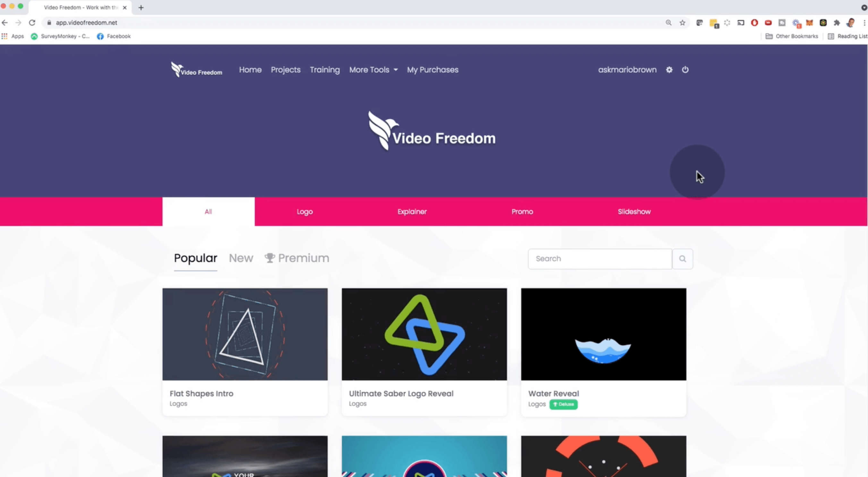Select the Explainer category tab
Image resolution: width=868 pixels, height=477 pixels.
(411, 211)
